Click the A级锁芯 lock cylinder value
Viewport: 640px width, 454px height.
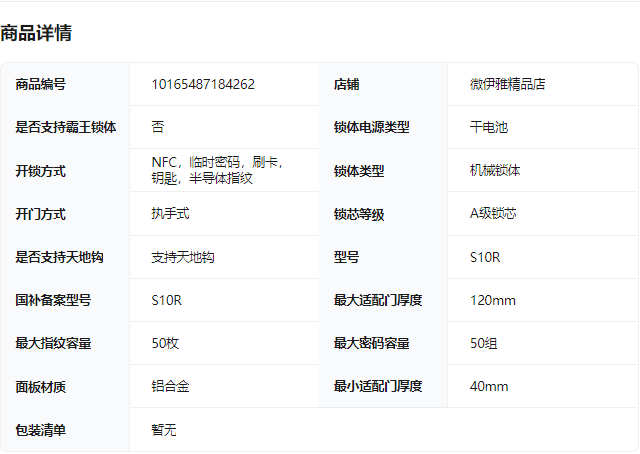(x=493, y=214)
